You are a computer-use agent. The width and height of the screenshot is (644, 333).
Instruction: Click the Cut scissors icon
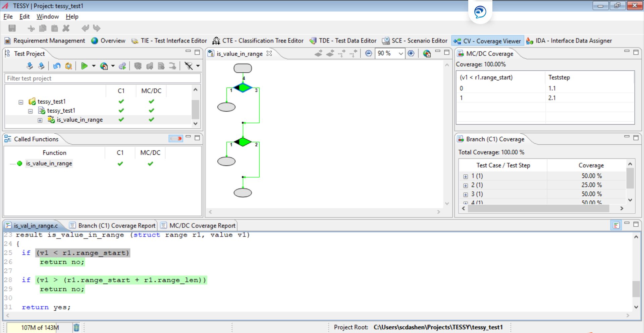pyautogui.click(x=31, y=28)
